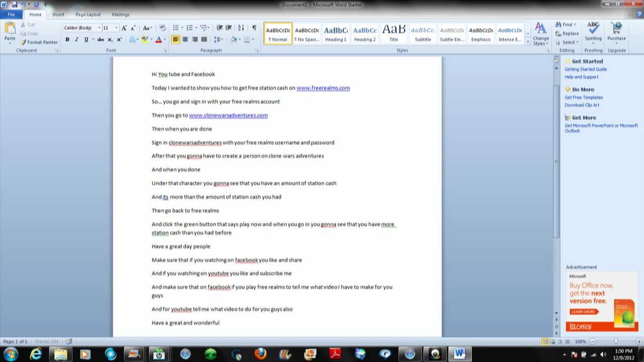Increase the paragraph indent
Viewport: 644px width, 362px height.
(x=228, y=28)
